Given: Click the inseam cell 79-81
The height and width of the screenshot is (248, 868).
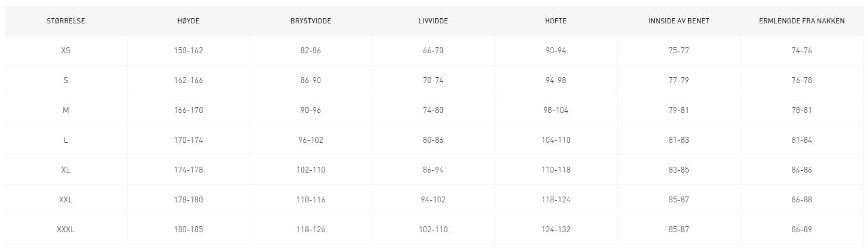Looking at the screenshot, I should [679, 111].
